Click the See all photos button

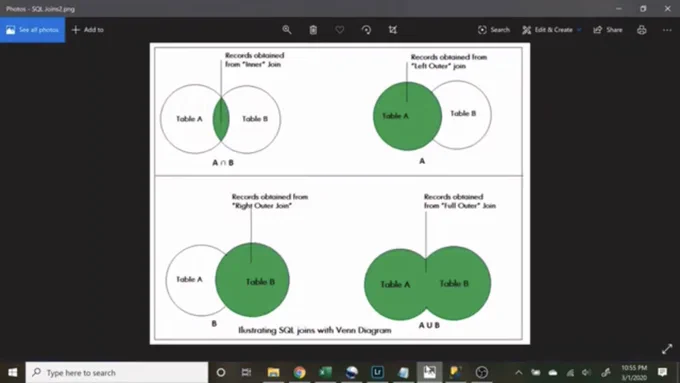33,30
